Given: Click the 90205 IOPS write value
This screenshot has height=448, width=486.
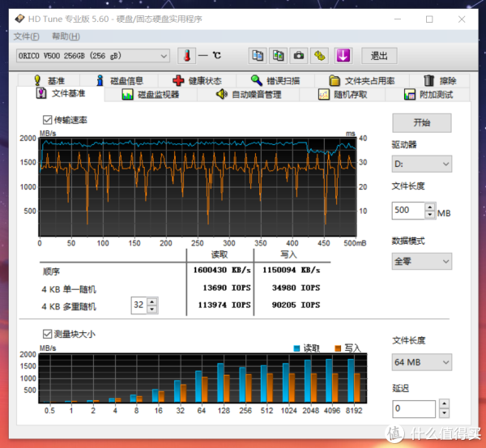Looking at the screenshot, I should tap(296, 305).
